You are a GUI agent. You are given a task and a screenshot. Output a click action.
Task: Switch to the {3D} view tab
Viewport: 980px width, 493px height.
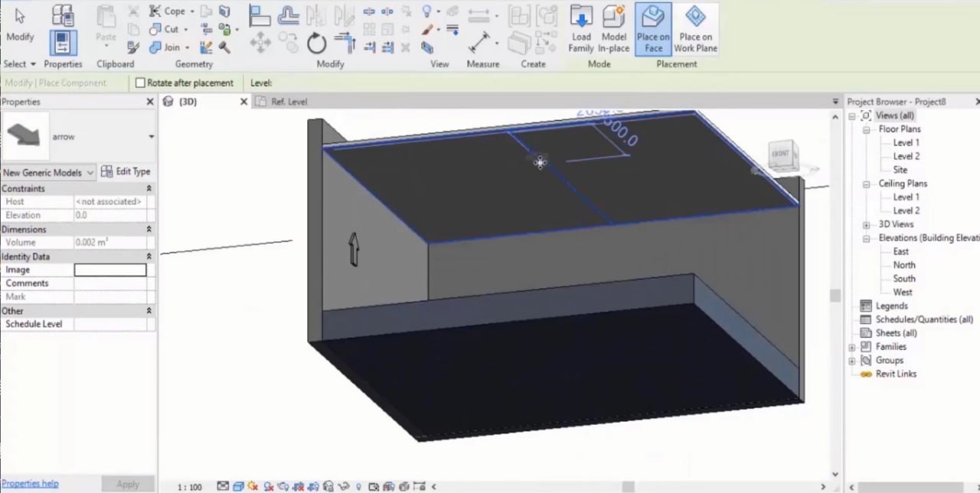pos(188,101)
